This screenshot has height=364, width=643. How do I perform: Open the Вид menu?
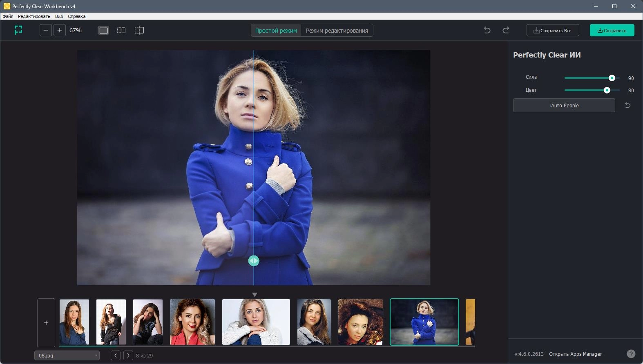pyautogui.click(x=59, y=16)
